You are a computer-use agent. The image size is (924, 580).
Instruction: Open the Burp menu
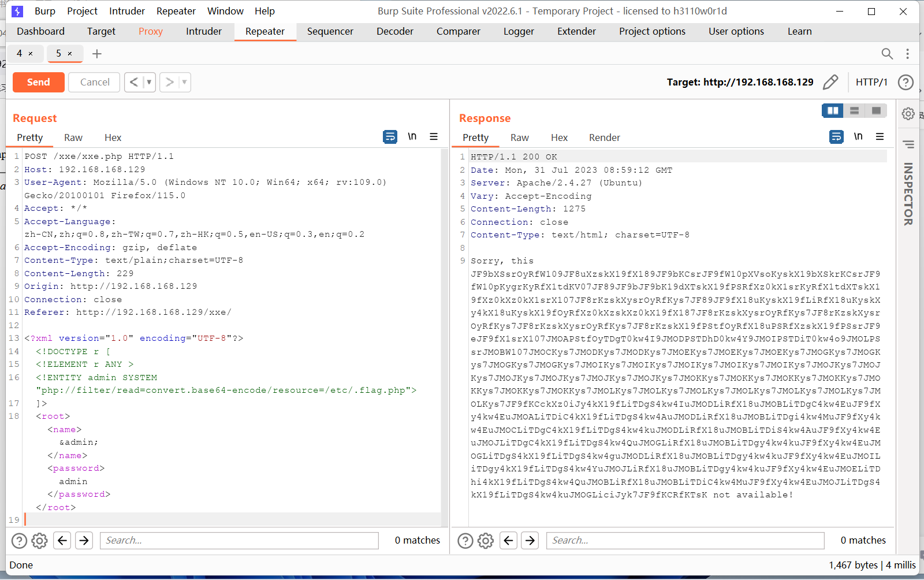45,11
